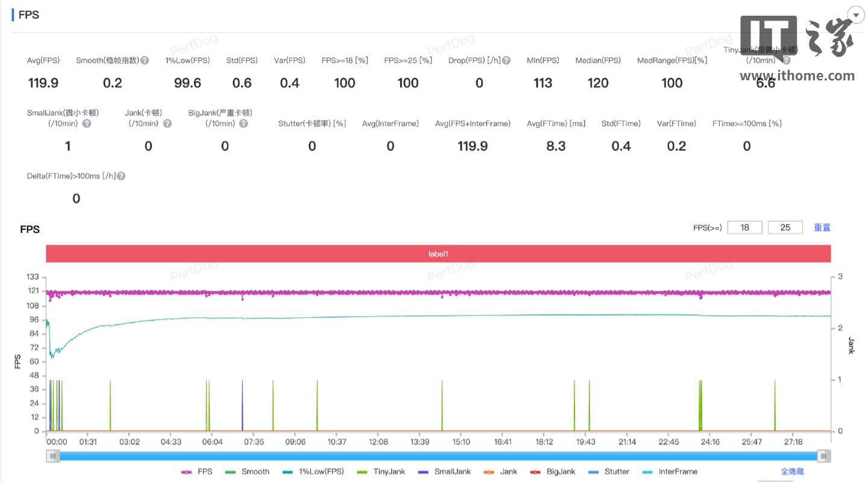Image resolution: width=868 pixels, height=482 pixels.
Task: Click help icon beside Drop(FPS) [/h]
Action: (506, 60)
